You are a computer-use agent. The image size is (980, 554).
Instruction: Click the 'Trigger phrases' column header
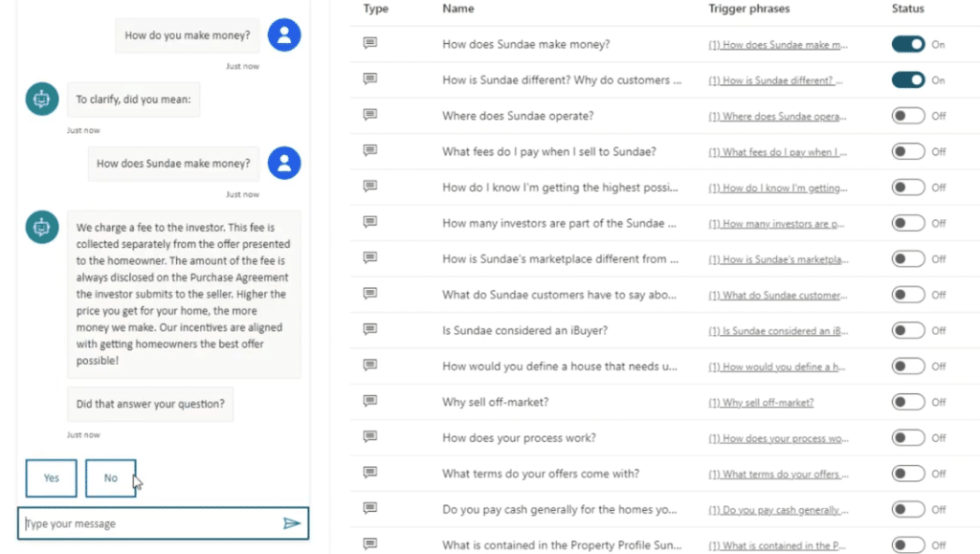748,9
